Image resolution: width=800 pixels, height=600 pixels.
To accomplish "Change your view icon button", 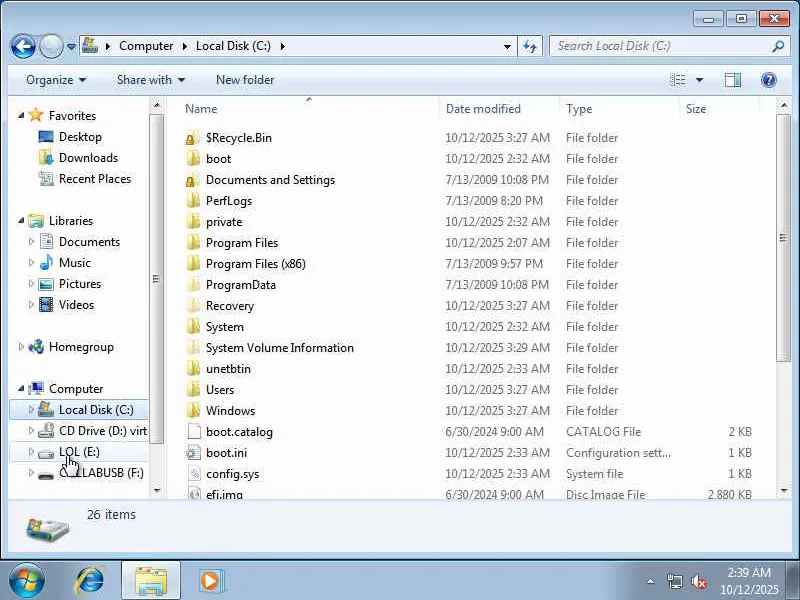I will click(x=678, y=80).
